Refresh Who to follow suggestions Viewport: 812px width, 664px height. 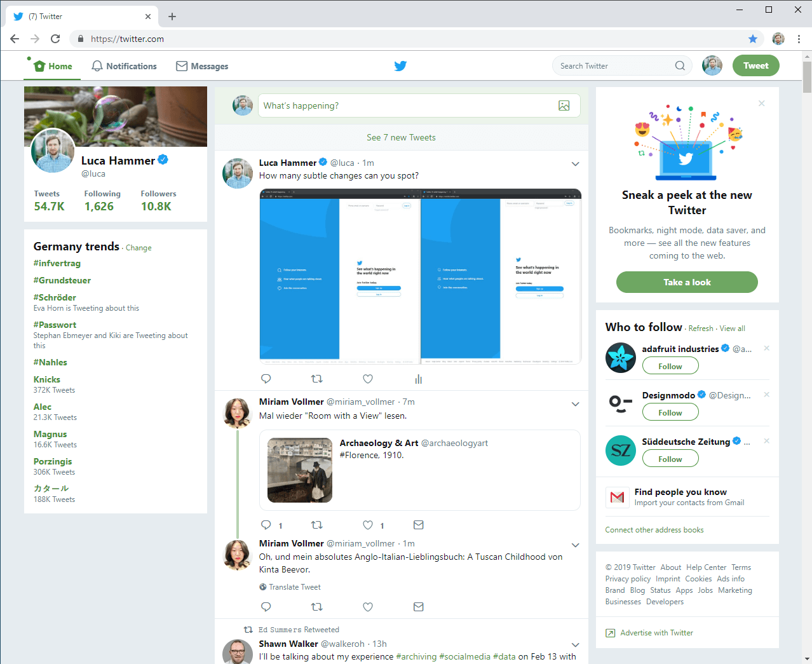pyautogui.click(x=701, y=329)
